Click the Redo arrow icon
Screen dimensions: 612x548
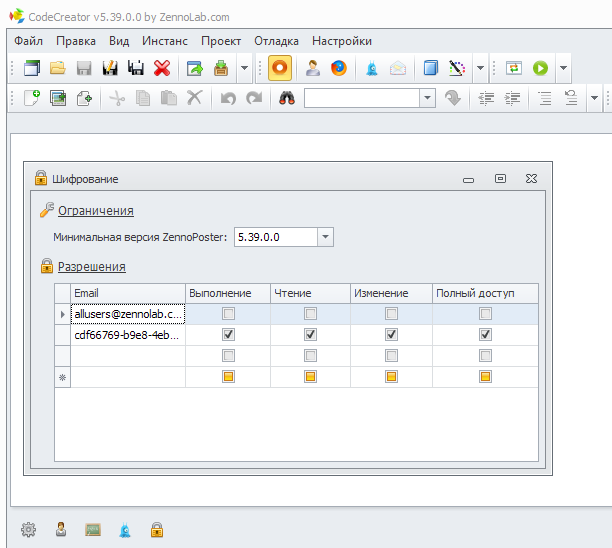254,98
